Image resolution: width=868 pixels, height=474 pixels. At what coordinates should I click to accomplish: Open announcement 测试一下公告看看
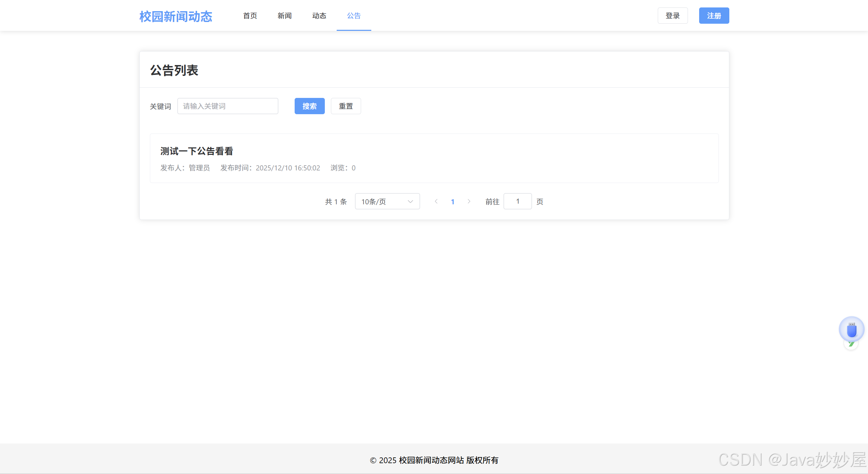pos(197,151)
